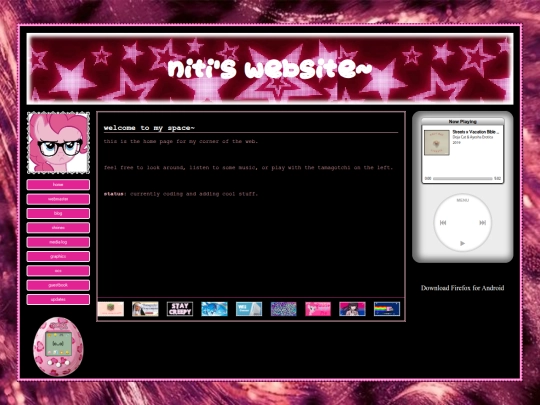
Task: Play the song on the iPod widget
Action: (462, 243)
